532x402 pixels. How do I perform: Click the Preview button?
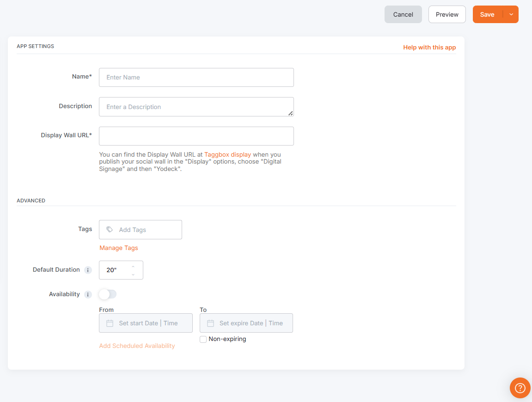click(x=447, y=14)
